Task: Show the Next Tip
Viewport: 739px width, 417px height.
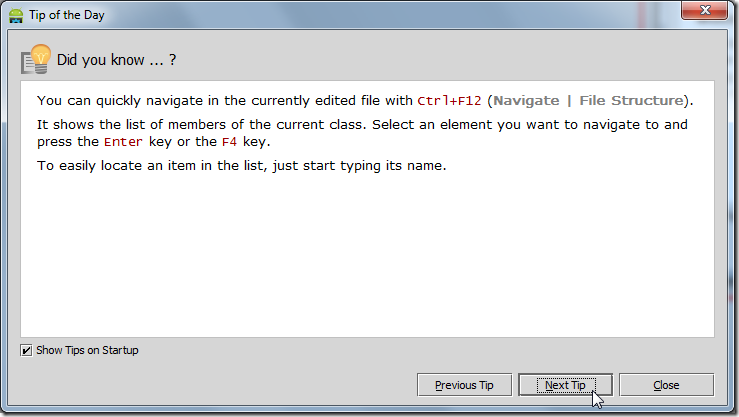Action: click(565, 385)
